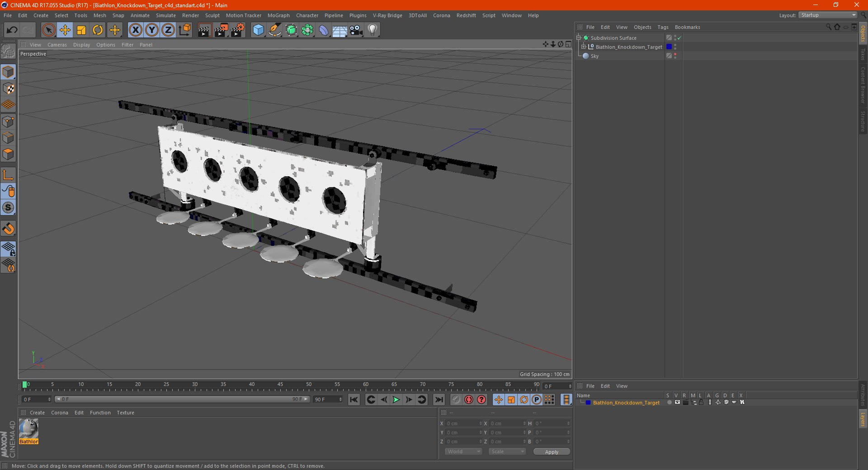868x470 pixels.
Task: Open the MoGraph array generator icon
Action: (x=307, y=30)
